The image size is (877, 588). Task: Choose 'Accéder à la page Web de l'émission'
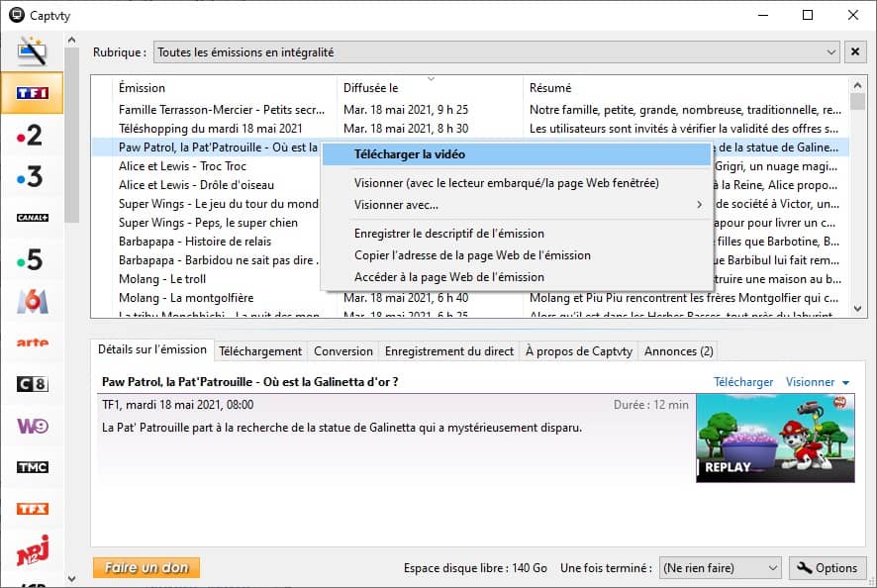(x=516, y=277)
